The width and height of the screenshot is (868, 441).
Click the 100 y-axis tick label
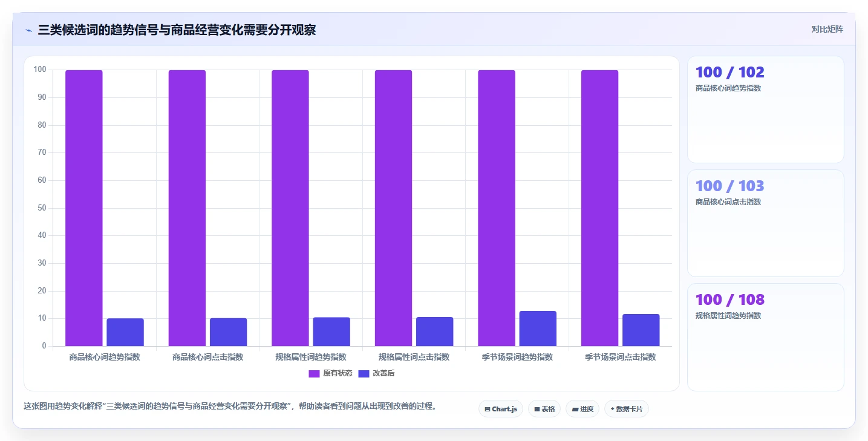[40, 70]
